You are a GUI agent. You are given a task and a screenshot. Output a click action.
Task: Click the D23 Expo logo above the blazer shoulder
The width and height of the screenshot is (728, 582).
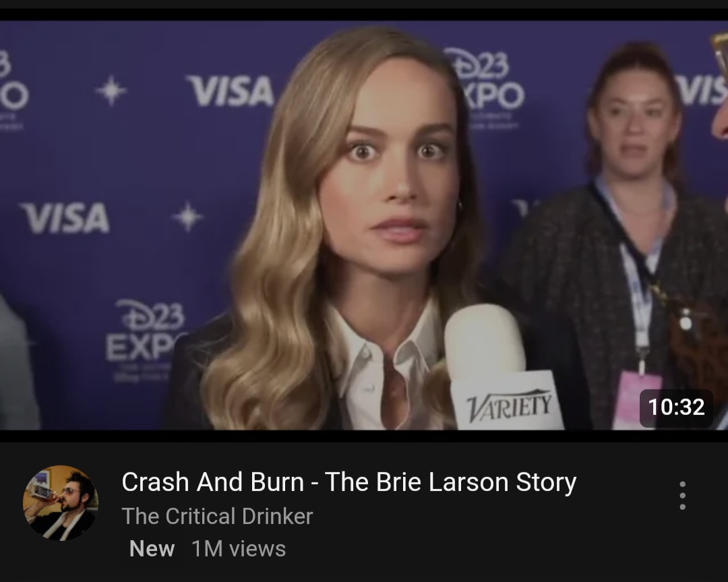pyautogui.click(x=146, y=337)
